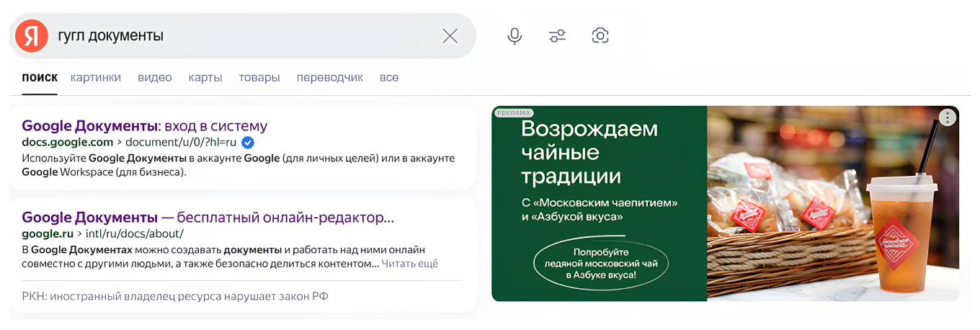This screenshot has height=330, width=980.
Task: Select the 'поиск' tab
Action: click(x=40, y=78)
